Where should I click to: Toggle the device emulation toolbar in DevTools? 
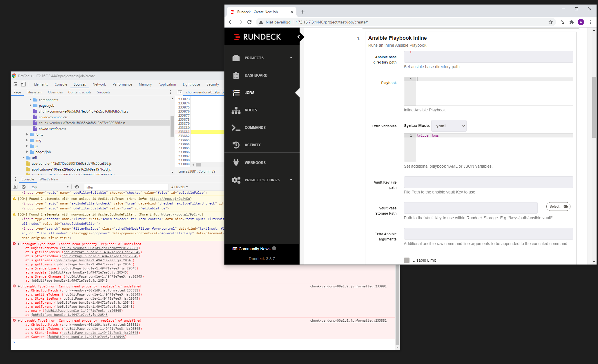23,84
